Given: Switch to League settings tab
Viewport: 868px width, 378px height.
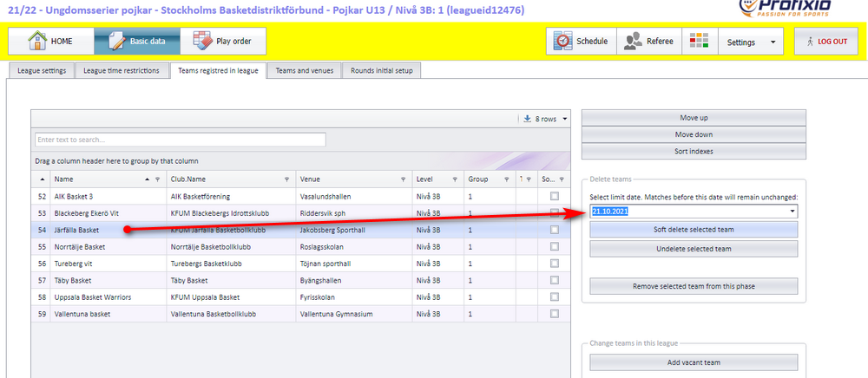Looking at the screenshot, I should click(42, 71).
